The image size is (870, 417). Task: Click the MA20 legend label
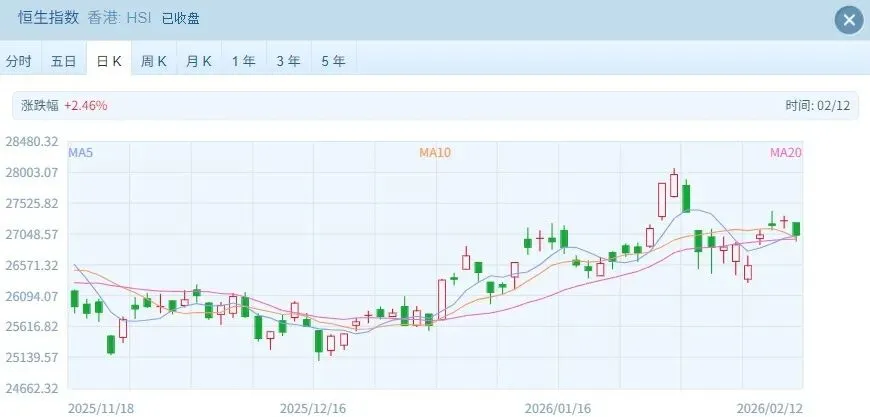click(786, 152)
